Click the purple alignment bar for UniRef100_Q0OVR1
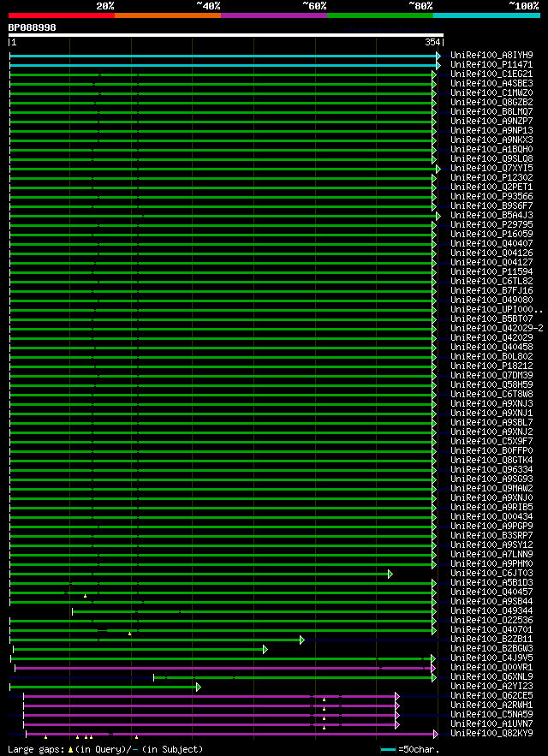Image resolution: width=548 pixels, height=756 pixels. (x=223, y=669)
